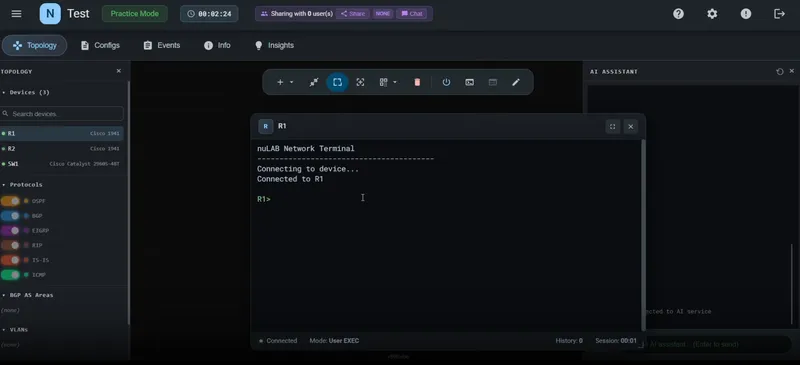Image resolution: width=800 pixels, height=365 pixels.
Task: Click the Connected status in terminal footer
Action: pos(278,340)
